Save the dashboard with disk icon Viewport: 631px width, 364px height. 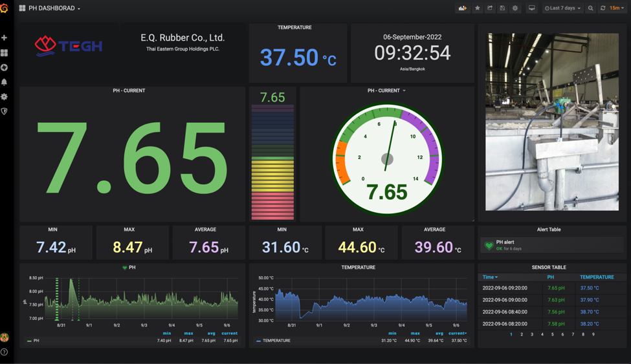click(x=502, y=8)
